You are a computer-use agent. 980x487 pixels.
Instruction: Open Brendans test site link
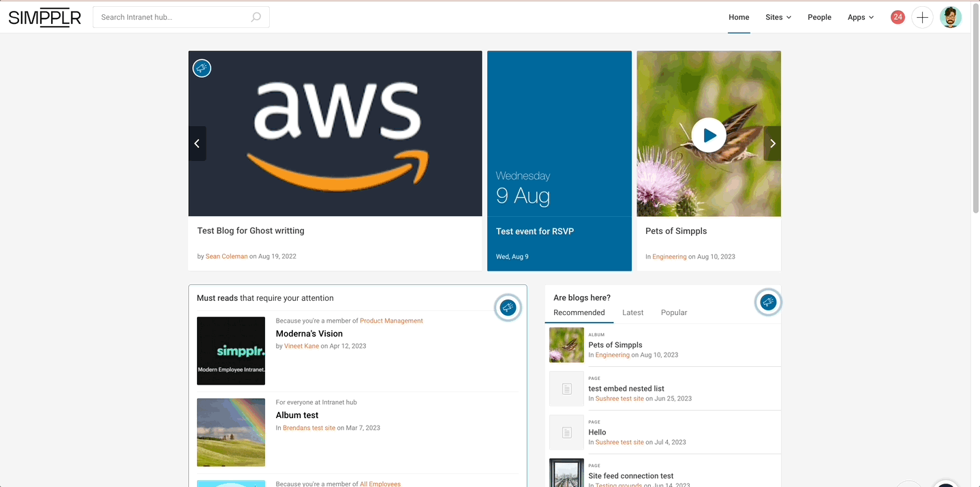309,428
